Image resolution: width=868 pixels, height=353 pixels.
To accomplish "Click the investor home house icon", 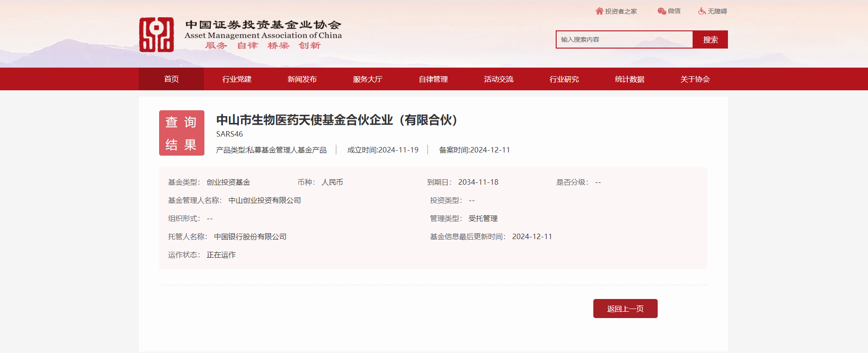I will point(599,11).
